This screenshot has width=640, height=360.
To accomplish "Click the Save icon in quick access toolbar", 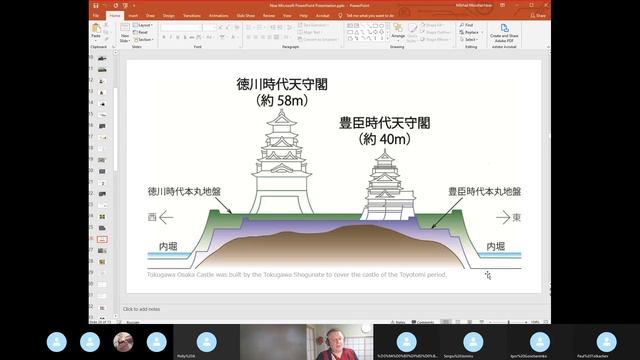I will (x=96, y=6).
